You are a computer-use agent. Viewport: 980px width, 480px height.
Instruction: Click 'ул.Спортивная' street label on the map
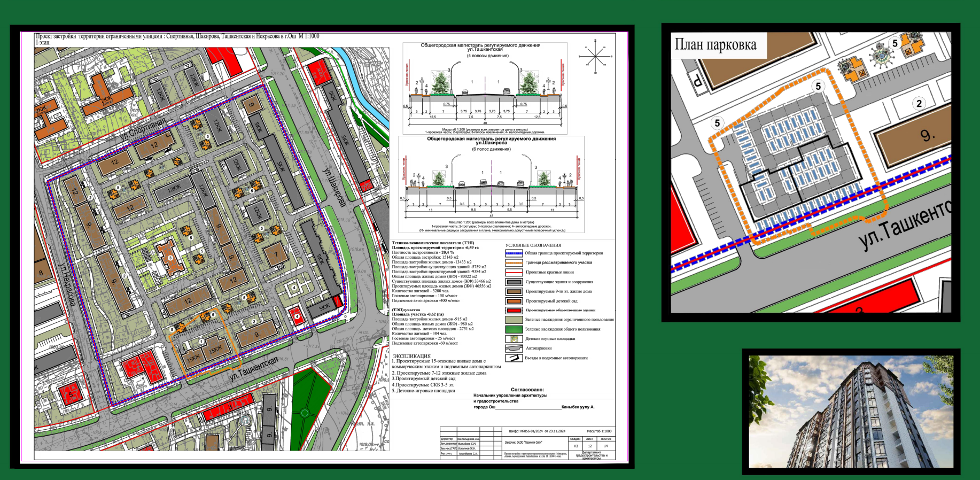point(143,130)
